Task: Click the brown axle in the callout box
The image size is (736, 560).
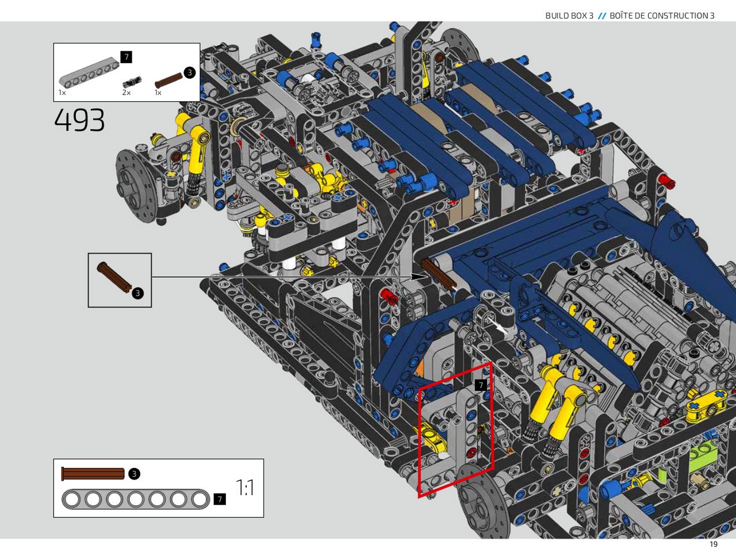Action: click(114, 277)
